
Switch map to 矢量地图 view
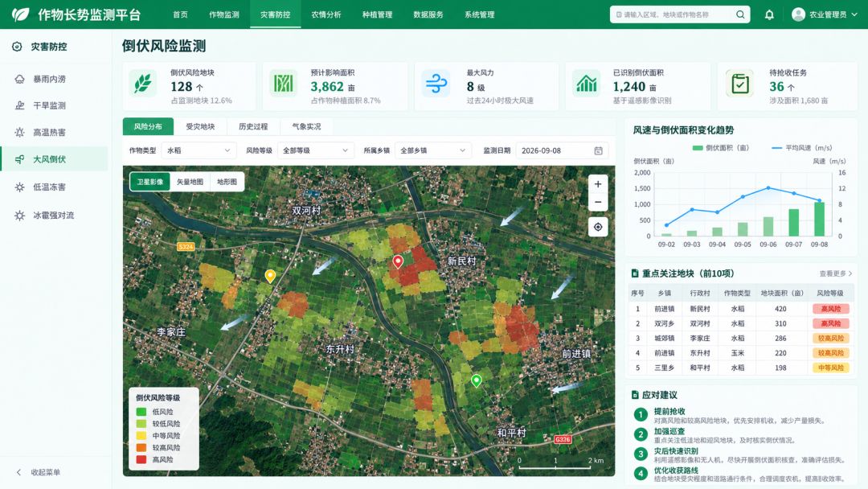pos(190,182)
